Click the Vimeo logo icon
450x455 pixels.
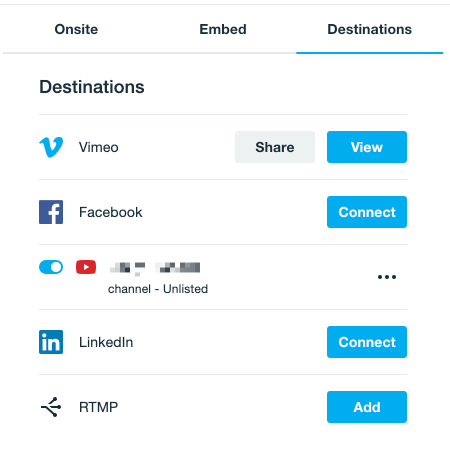pyautogui.click(x=51, y=147)
